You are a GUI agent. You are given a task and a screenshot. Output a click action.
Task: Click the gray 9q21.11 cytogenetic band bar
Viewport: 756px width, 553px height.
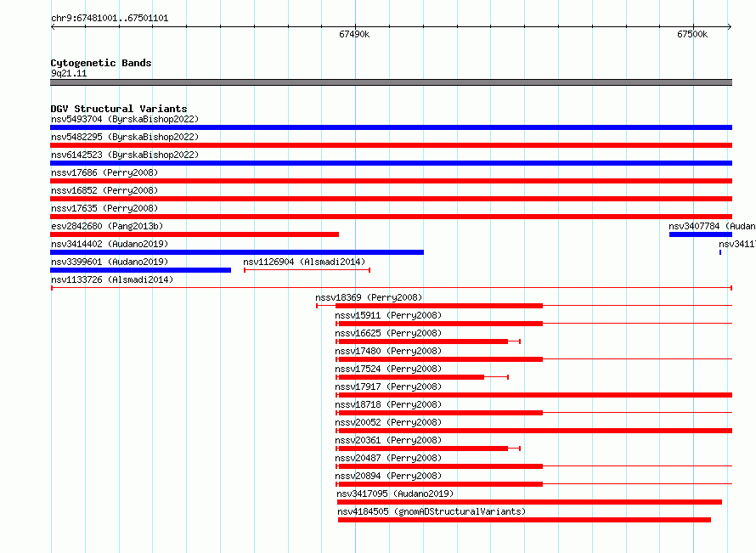pyautogui.click(x=391, y=82)
